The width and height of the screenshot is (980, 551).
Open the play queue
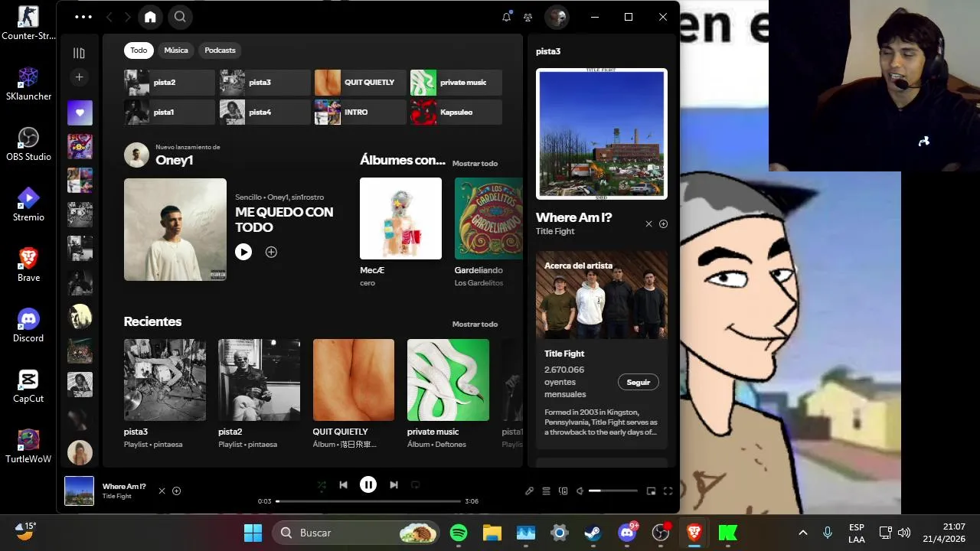546,491
